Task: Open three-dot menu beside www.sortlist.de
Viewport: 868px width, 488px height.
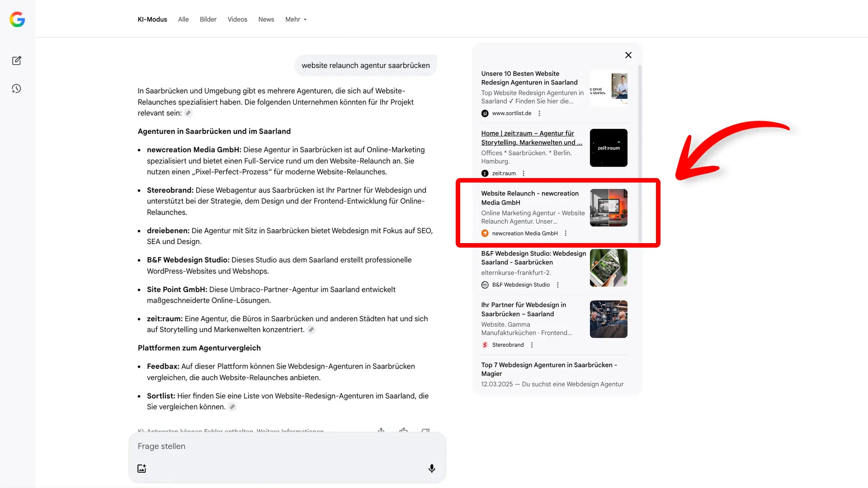Action: pyautogui.click(x=539, y=113)
